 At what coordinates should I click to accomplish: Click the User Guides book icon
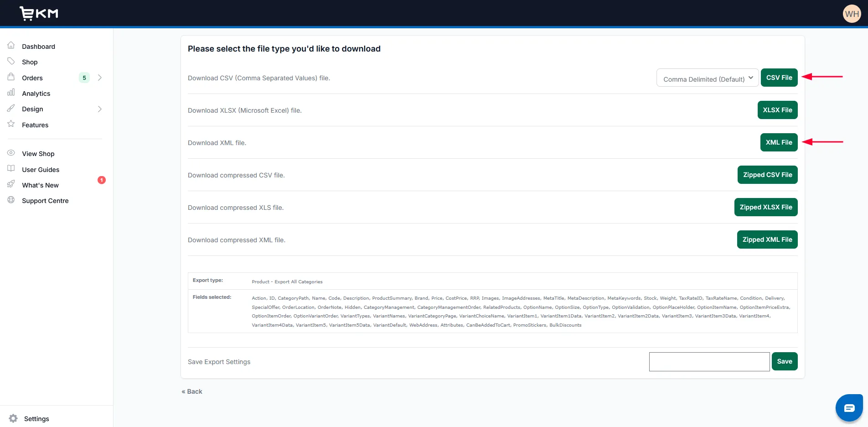pyautogui.click(x=11, y=168)
